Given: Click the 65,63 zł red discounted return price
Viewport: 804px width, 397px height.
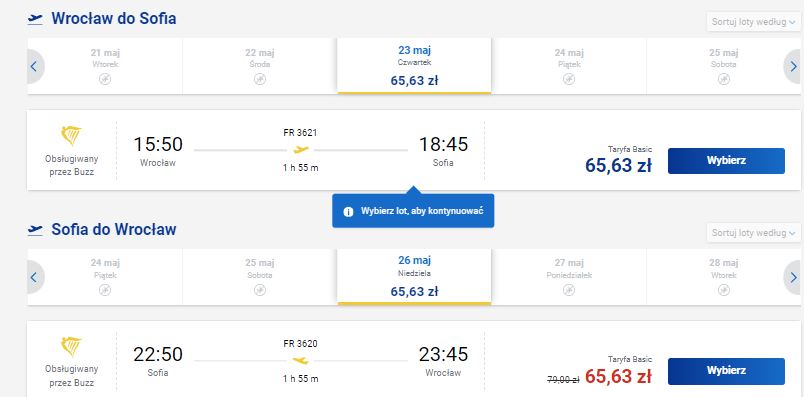Looking at the screenshot, I should coord(618,376).
